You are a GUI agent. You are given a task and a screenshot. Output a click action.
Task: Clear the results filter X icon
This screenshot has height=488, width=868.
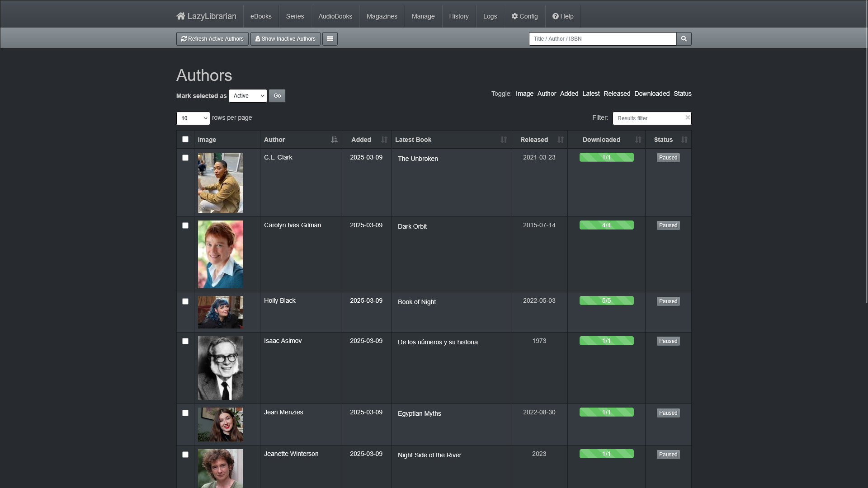click(688, 117)
